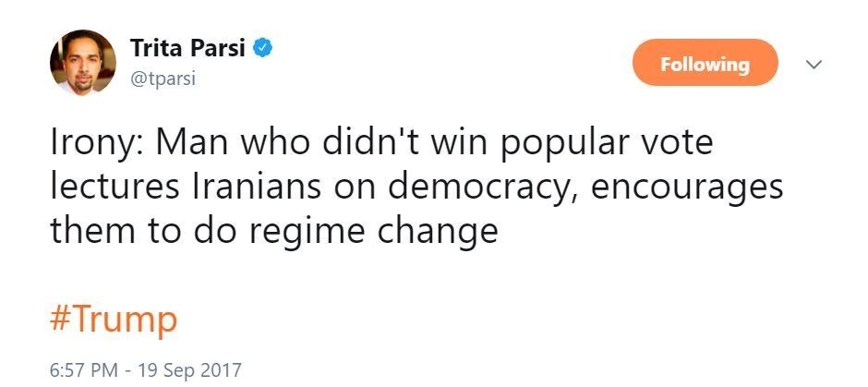
Task: Expand the tweet options chevron
Action: point(814,65)
